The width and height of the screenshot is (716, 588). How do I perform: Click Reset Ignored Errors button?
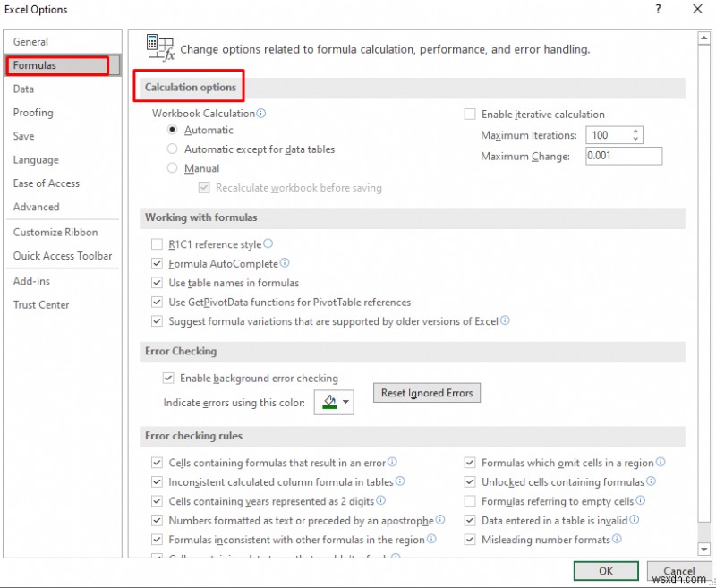[427, 393]
